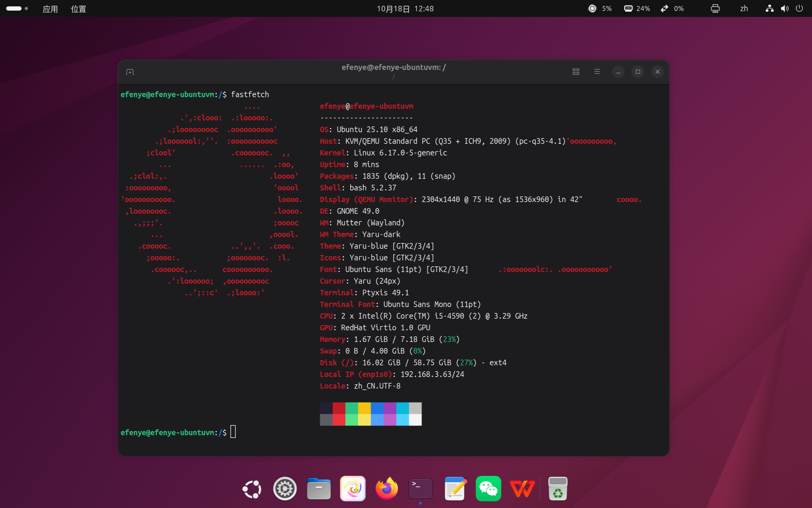Click the red swatch in top palette row
This screenshot has width=812, height=508.
tap(339, 408)
